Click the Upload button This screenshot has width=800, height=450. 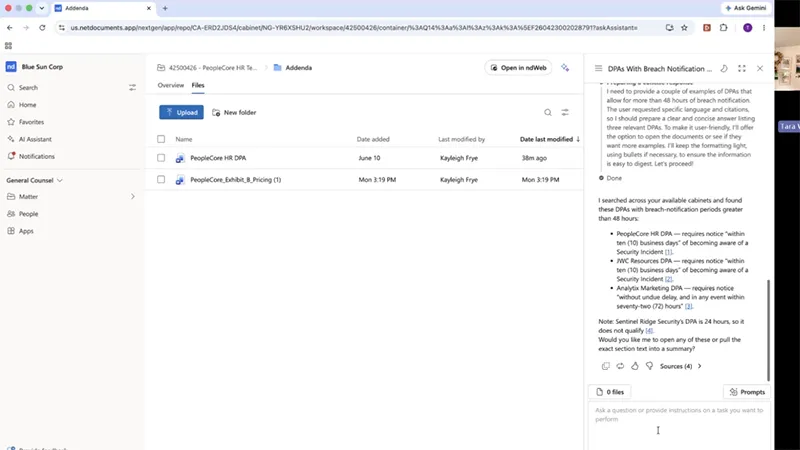(181, 112)
